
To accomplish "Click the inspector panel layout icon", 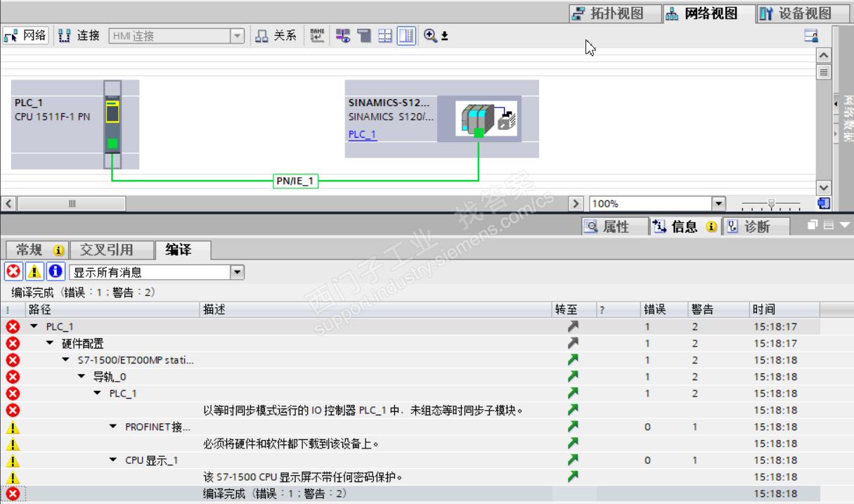I will pos(827,226).
